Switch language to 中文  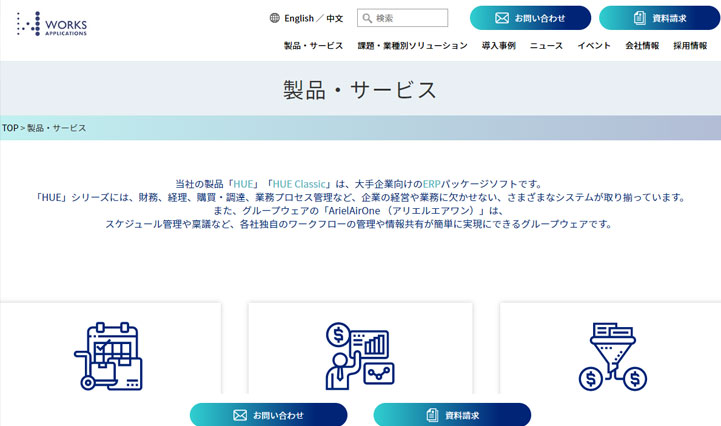pos(335,18)
